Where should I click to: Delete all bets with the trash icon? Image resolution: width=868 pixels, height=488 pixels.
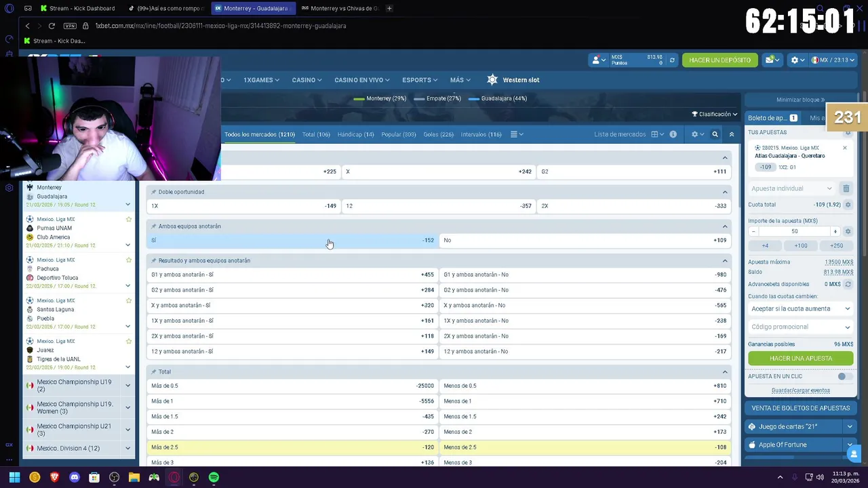846,188
